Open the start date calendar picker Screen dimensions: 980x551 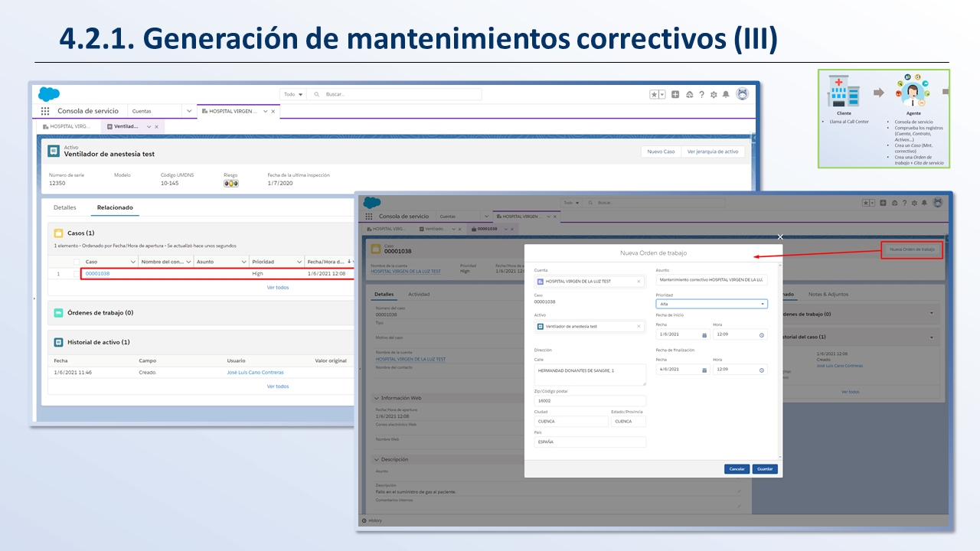tap(704, 334)
